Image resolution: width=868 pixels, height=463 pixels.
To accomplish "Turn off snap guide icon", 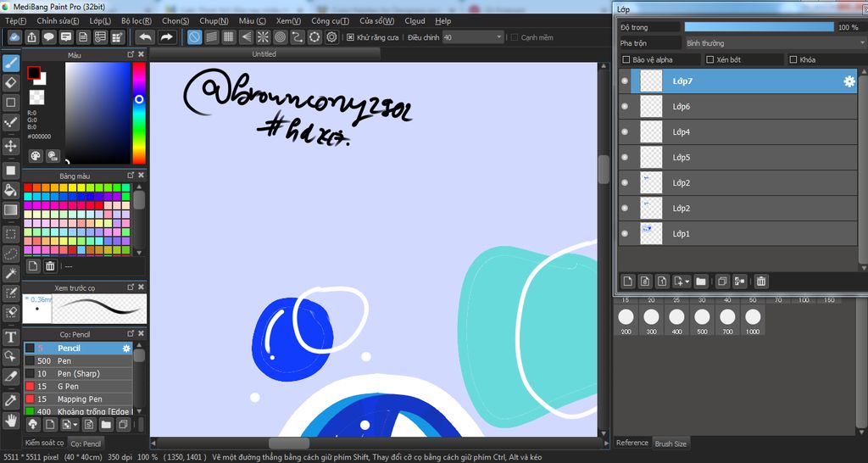I will point(194,37).
